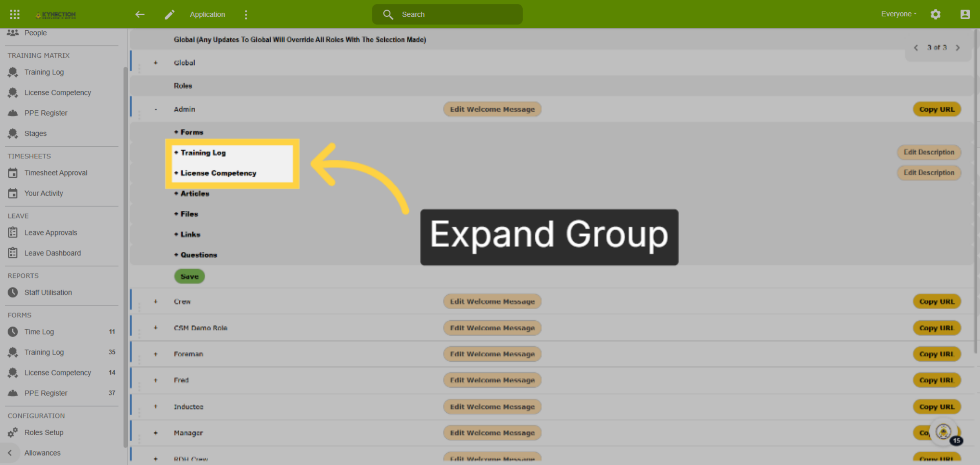The width and height of the screenshot is (980, 465).
Task: Copy URL for Admin role
Action: click(x=937, y=109)
